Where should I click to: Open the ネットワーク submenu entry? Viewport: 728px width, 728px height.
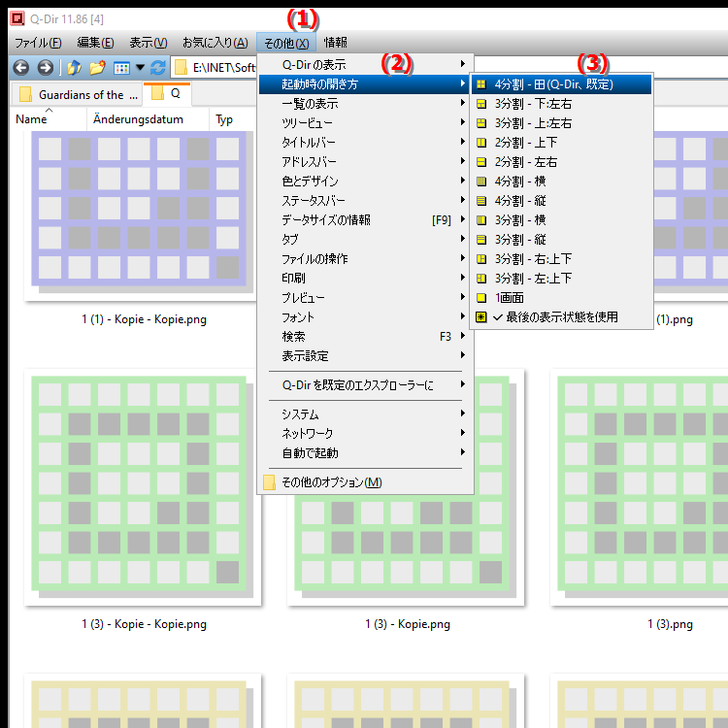(366, 434)
